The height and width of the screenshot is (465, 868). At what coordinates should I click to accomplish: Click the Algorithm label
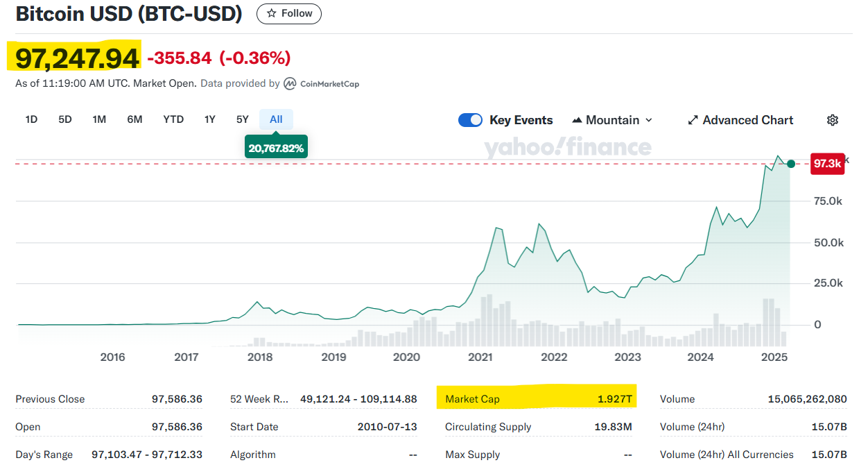coord(253,455)
